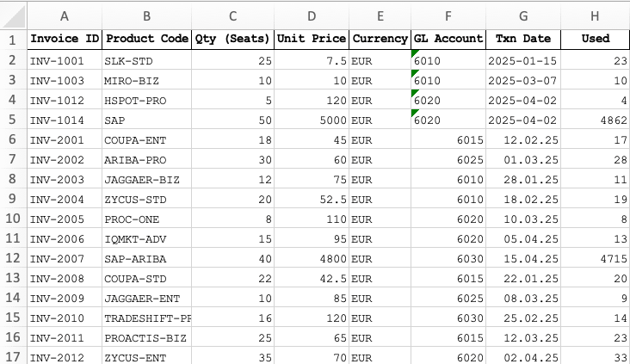Click the Txn Date header cell
The height and width of the screenshot is (364, 630).
coord(523,39)
